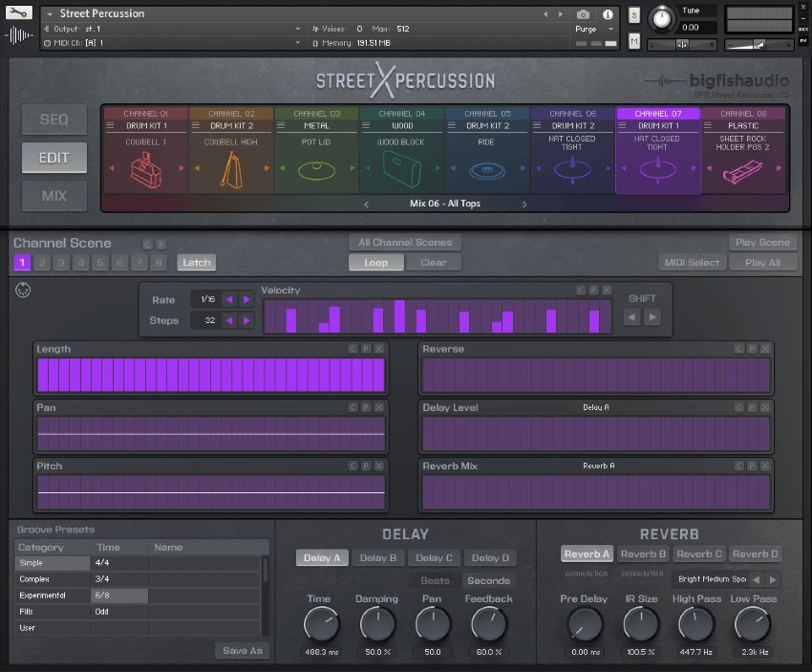The image size is (812, 672).
Task: Click the Ride cymbal icon
Action: (x=487, y=171)
